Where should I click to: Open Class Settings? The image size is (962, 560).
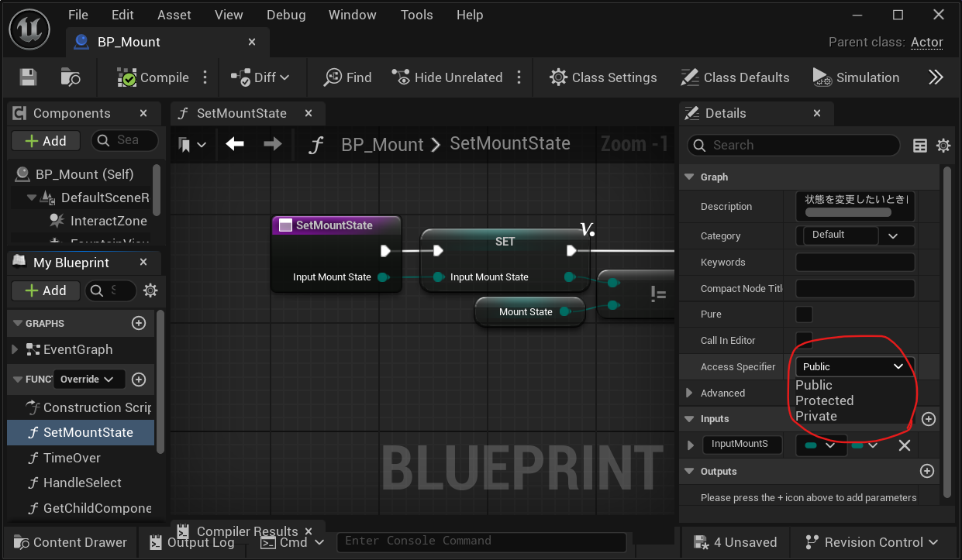click(603, 77)
